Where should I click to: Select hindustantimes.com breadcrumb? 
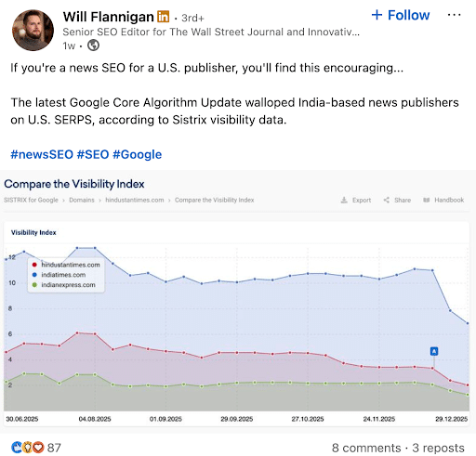pos(135,200)
